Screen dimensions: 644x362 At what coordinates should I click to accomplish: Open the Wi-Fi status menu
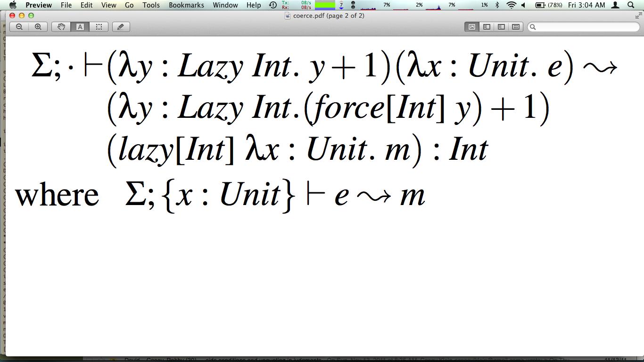(511, 5)
